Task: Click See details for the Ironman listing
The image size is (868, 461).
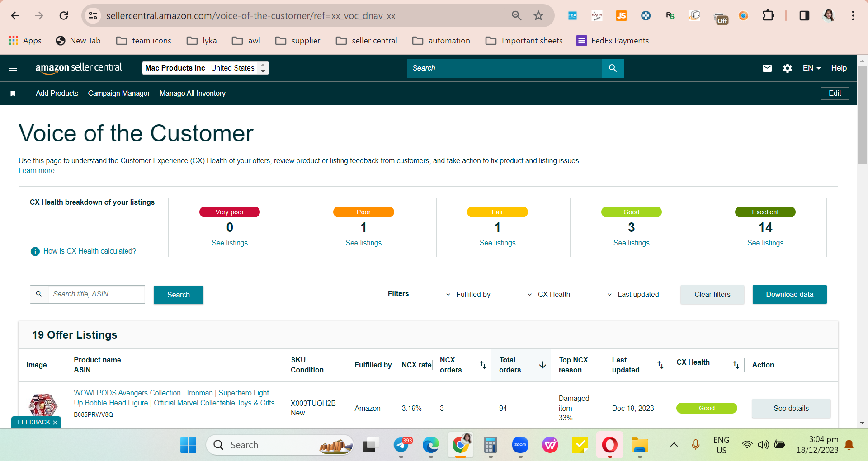Action: [791, 409]
